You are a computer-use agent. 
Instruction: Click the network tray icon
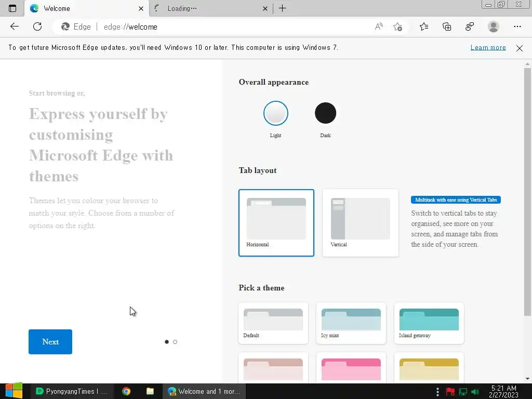[463, 392]
